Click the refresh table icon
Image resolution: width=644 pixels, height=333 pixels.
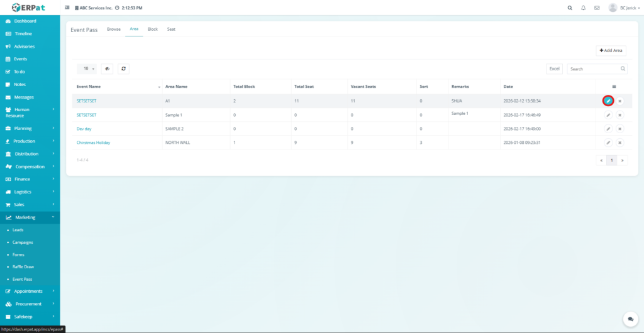(123, 68)
